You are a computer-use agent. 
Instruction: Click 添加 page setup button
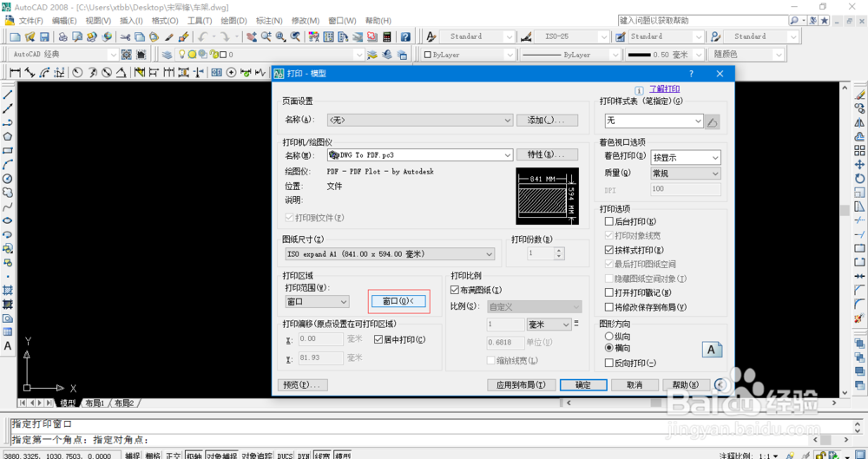pyautogui.click(x=547, y=120)
